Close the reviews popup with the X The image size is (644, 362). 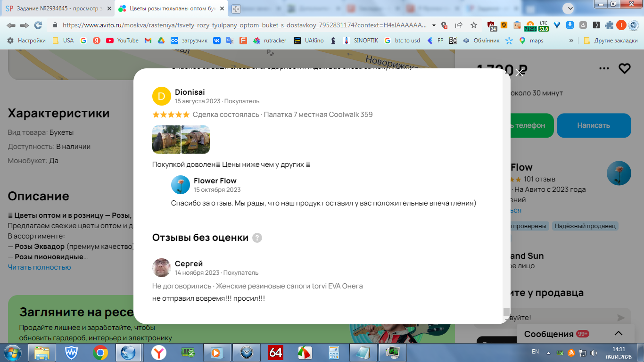tap(520, 73)
